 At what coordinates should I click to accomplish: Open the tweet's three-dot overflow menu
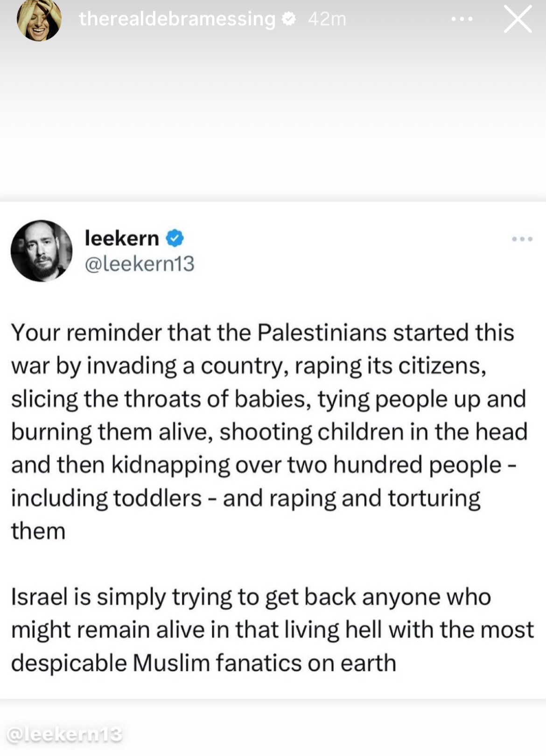point(522,239)
